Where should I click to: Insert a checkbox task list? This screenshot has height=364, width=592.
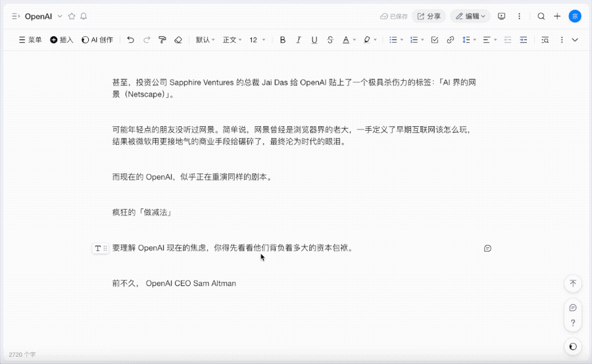pos(435,40)
